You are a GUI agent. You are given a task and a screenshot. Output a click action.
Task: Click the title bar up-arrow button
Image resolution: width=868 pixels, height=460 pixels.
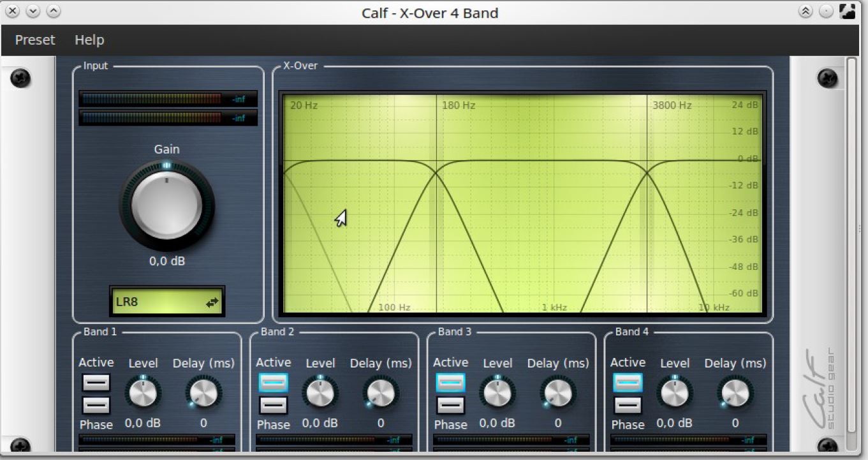coord(54,11)
